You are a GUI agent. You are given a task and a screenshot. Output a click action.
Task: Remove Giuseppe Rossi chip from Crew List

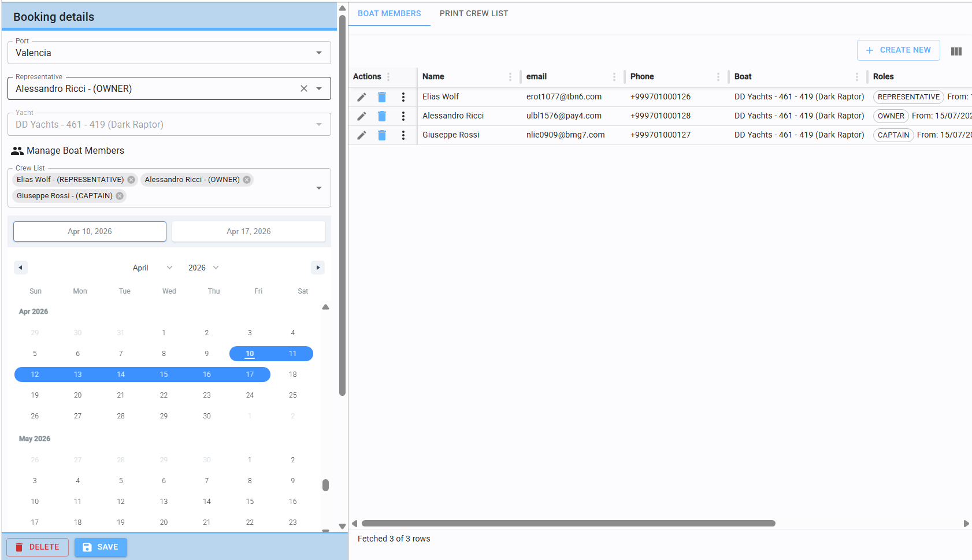pyautogui.click(x=120, y=196)
